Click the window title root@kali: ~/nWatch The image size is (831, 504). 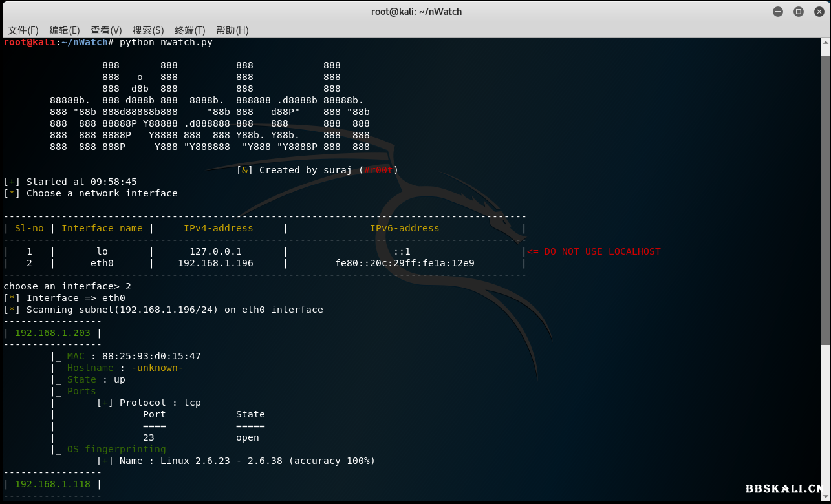coord(416,12)
